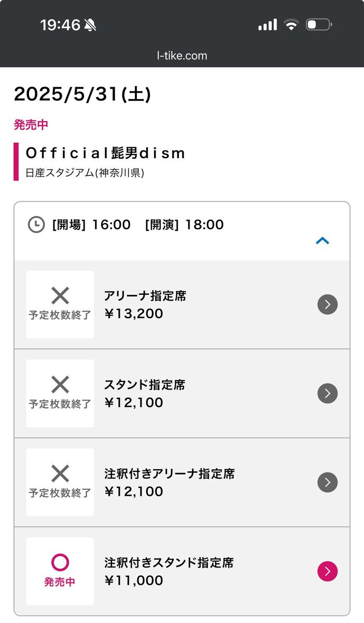Collapse the 開場 16:00 開演 18:00 header
Viewport: 364px width, 623px height.
pos(182,231)
